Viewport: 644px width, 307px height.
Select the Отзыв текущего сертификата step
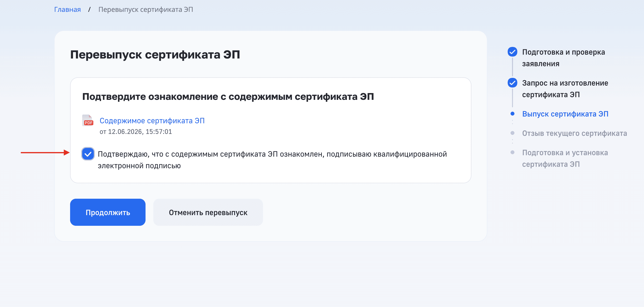tap(575, 133)
